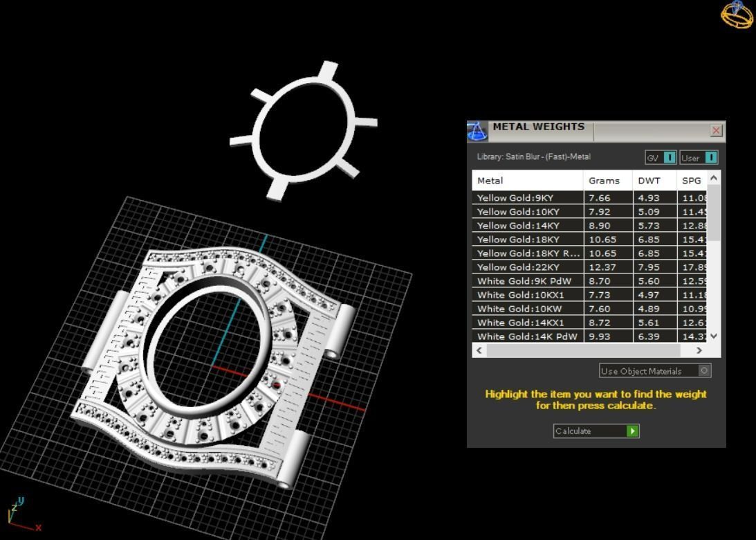Click the table scroll up arrow
This screenshot has width=756, height=540.
[x=714, y=178]
